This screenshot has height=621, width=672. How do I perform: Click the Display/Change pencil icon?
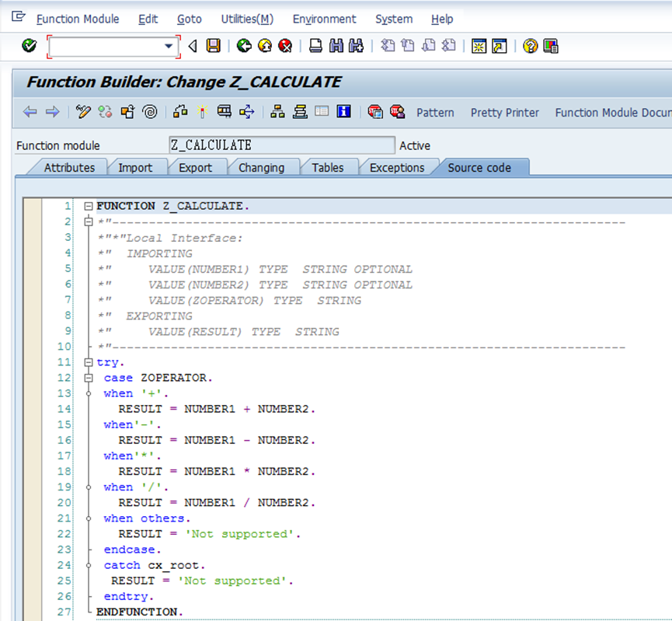[84, 113]
